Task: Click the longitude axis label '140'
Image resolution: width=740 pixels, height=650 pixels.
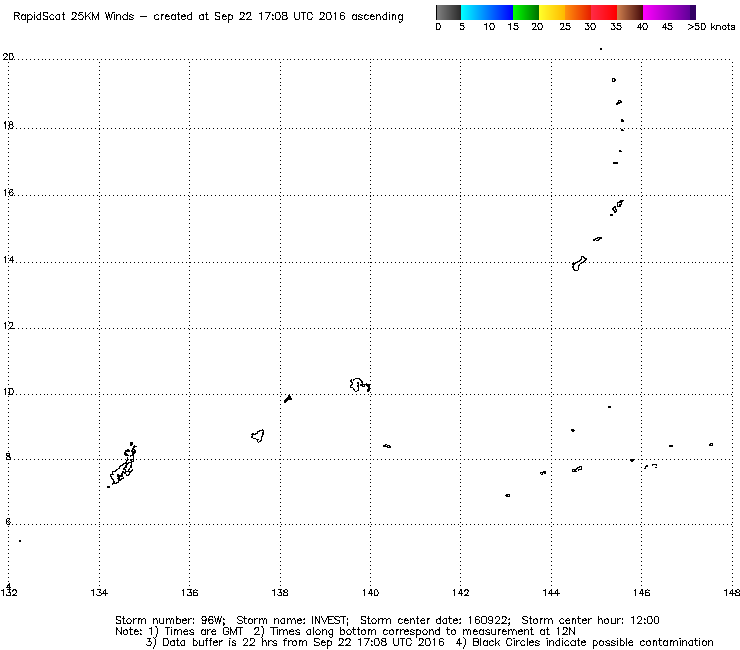Action: pos(370,592)
